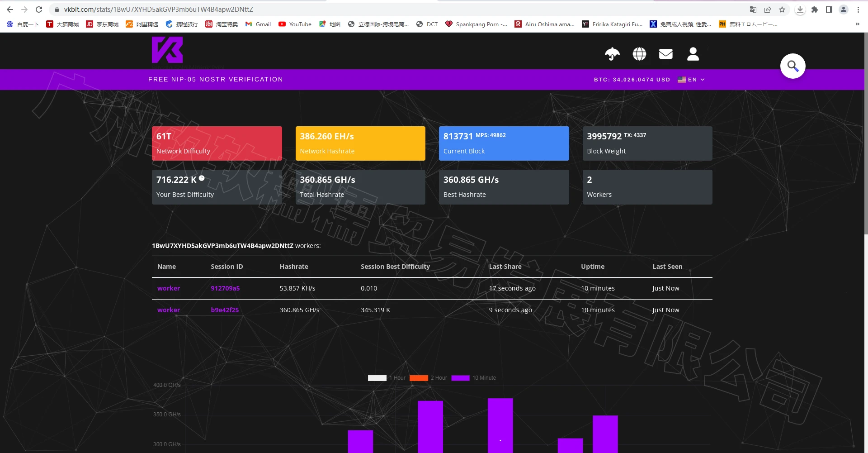
Task: Open the umbrella icon in site header
Action: [x=613, y=54]
